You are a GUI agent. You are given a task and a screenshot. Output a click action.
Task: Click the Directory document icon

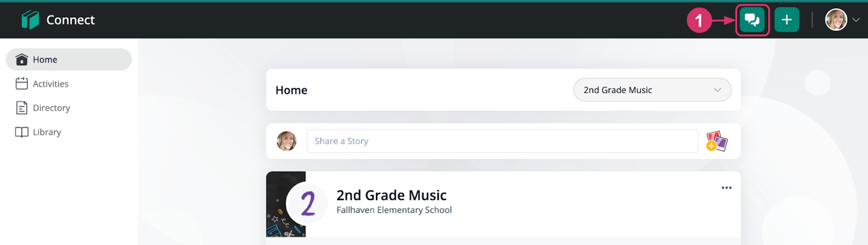[x=22, y=108]
